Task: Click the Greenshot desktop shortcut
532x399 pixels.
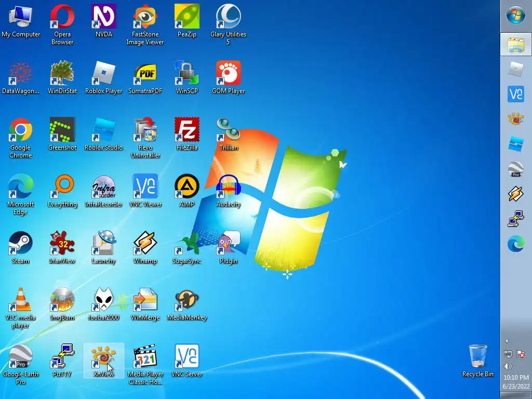Action: coord(62,135)
